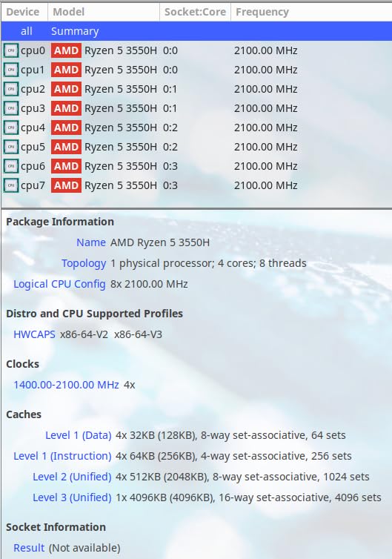Screen dimensions: 392x559
Task: Click the AMD logo on cpu6 row
Action: pos(66,166)
